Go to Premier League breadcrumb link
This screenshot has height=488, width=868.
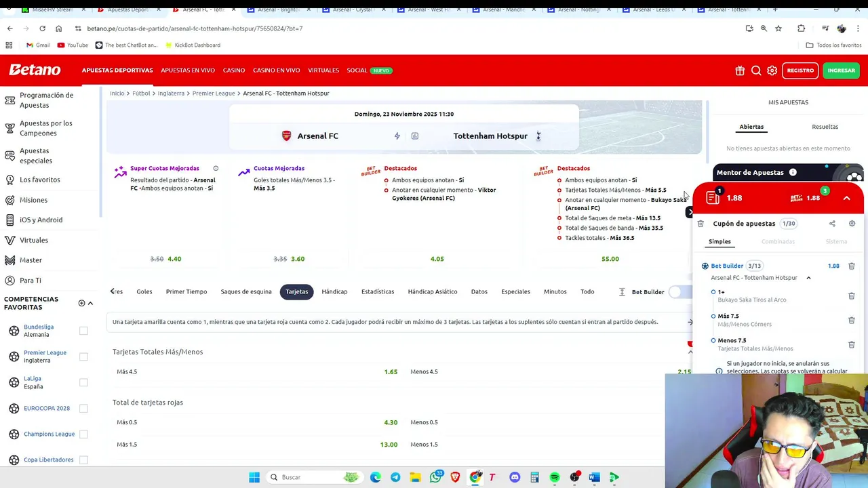214,93
